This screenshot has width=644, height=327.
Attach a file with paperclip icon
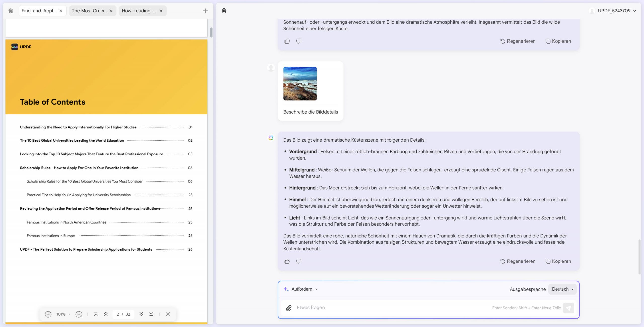pos(289,308)
